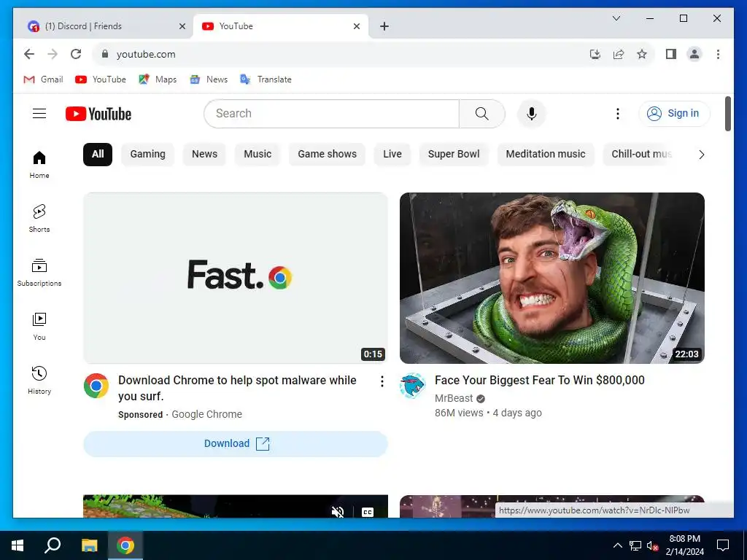The image size is (747, 560).
Task: Open the notification center in taskbar
Action: [x=723, y=545]
